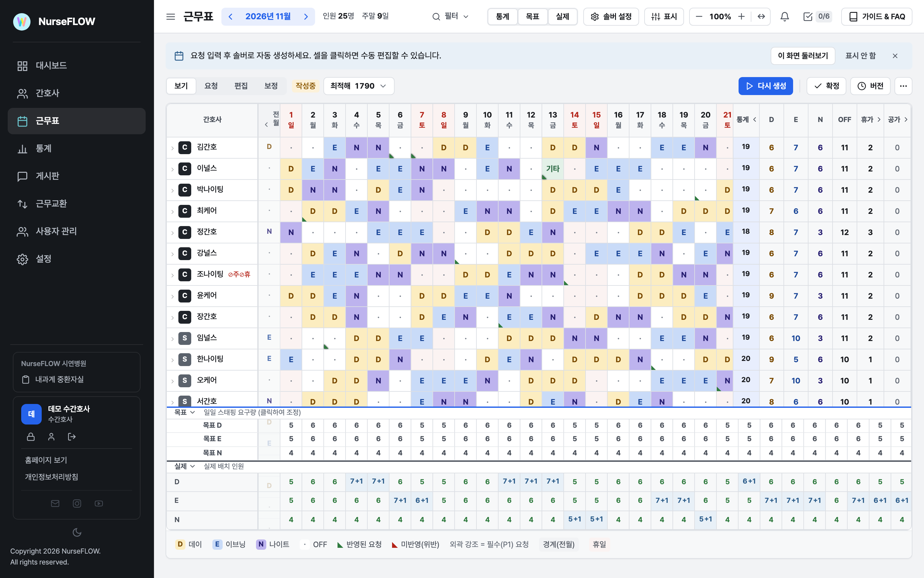Open the notifications bell
Image resolution: width=924 pixels, height=578 pixels.
785,16
